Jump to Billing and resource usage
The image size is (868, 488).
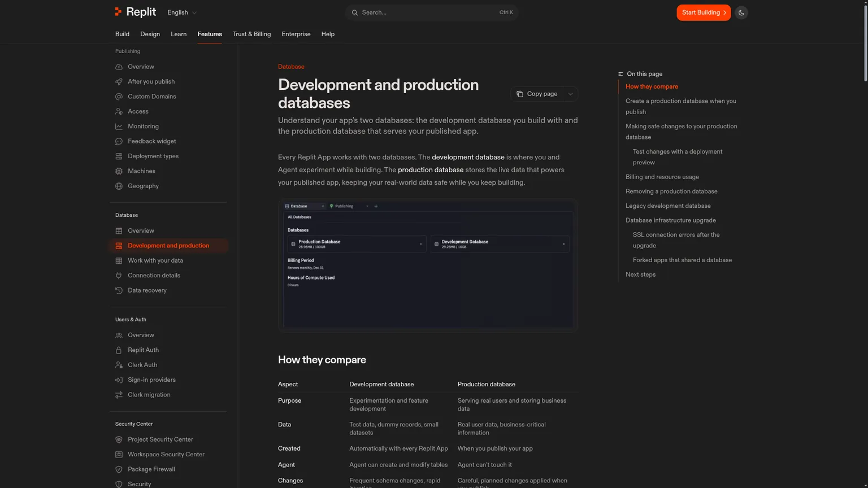pos(662,177)
